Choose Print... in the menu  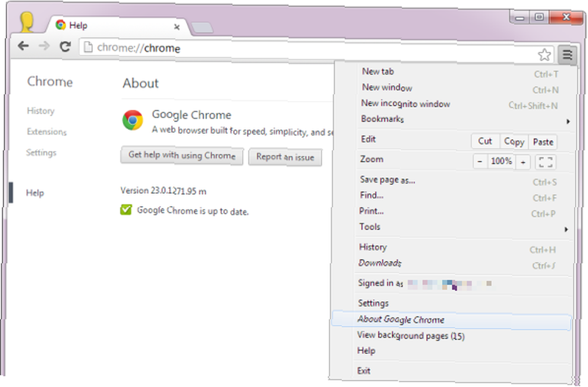(x=463, y=211)
